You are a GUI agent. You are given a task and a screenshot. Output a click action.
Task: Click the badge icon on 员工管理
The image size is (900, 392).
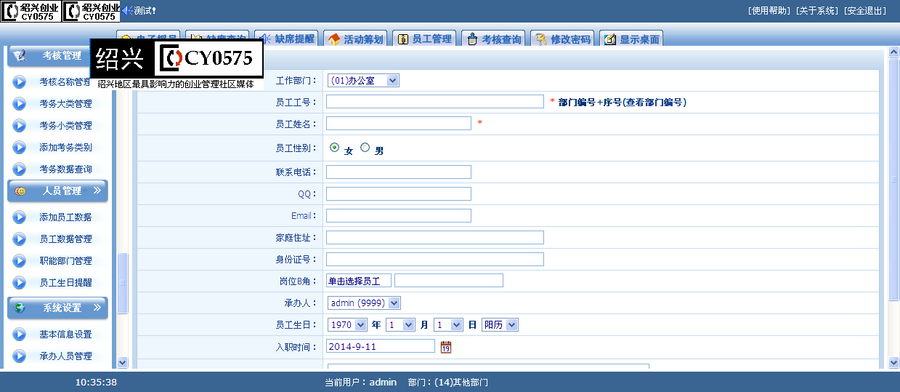tap(404, 40)
